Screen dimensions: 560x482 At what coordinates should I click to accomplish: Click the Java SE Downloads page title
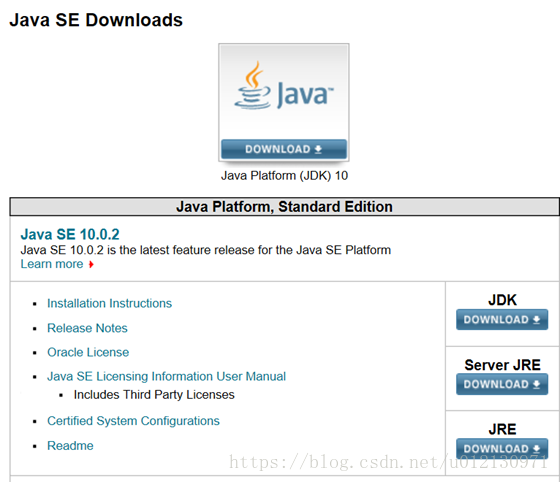click(96, 20)
